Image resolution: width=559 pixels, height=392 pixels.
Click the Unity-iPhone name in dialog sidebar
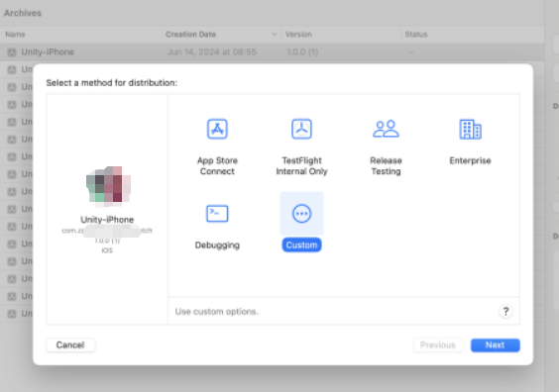pyautogui.click(x=107, y=220)
